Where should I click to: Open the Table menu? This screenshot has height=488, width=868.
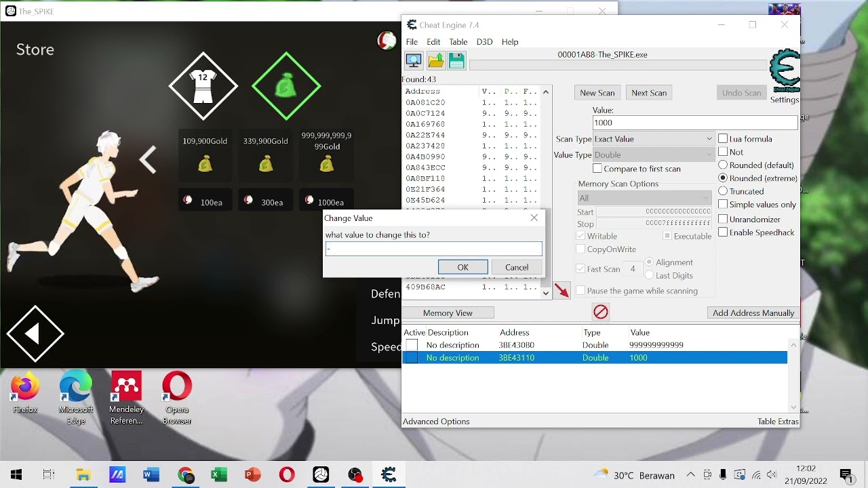click(x=458, y=42)
